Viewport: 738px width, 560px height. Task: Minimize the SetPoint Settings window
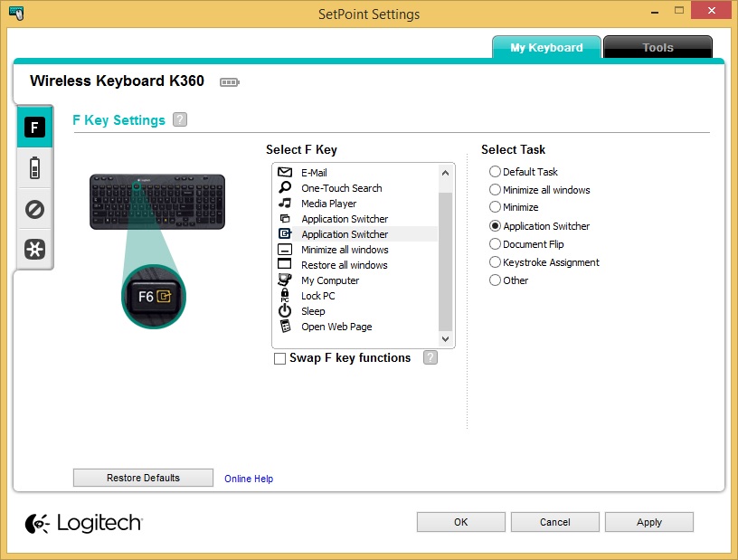(655, 11)
